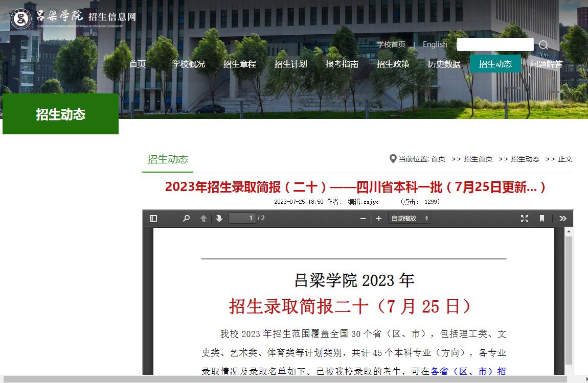Image resolution: width=588 pixels, height=383 pixels.
Task: Open the find-in-document search tool
Action: pos(187,218)
